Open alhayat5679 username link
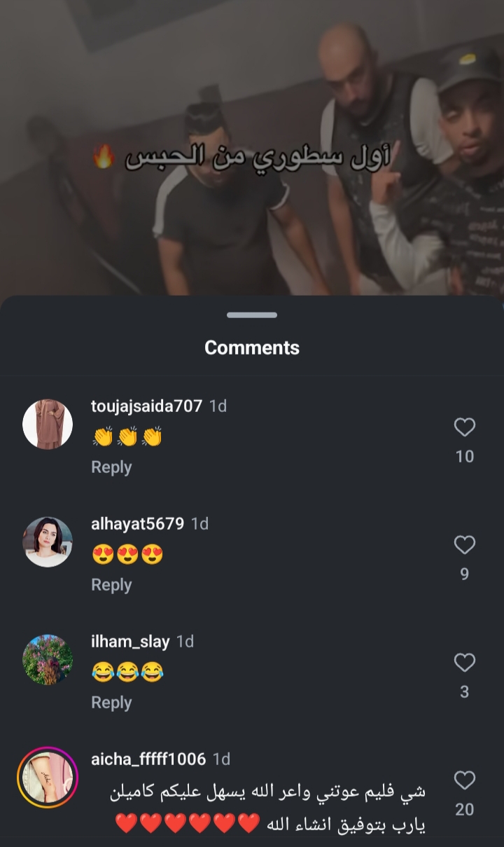Screen dimensions: 504x847 138,524
